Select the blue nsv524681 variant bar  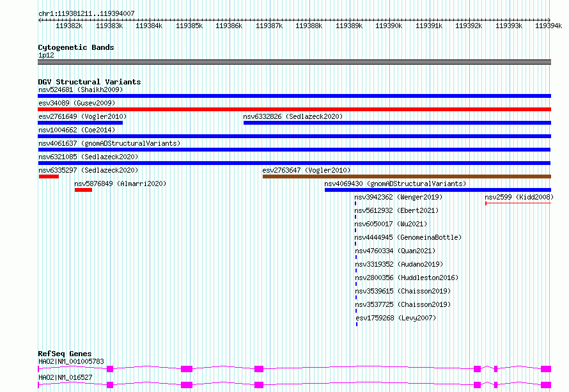294,96
